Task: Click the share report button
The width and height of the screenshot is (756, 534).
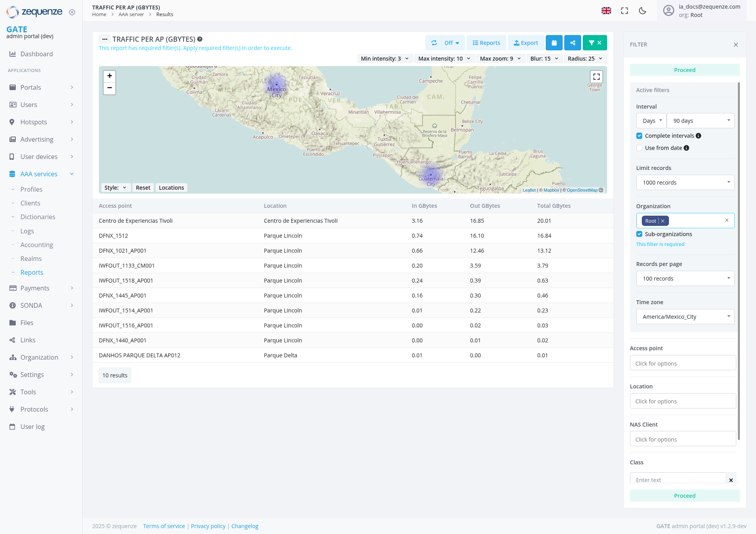Action: coord(573,42)
